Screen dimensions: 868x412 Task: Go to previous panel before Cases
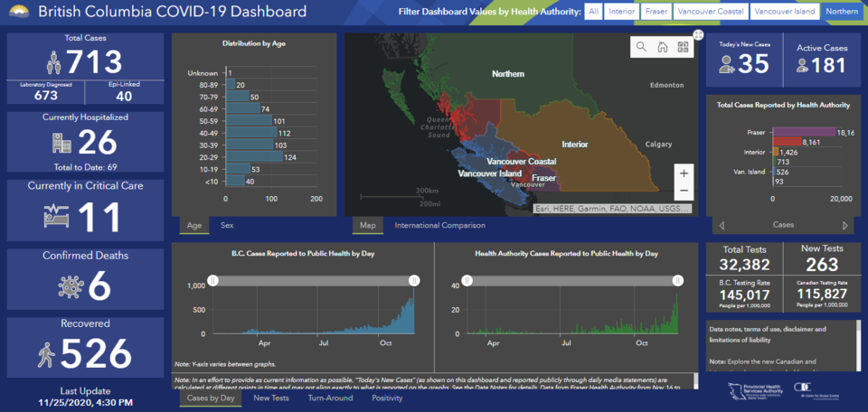(x=722, y=225)
